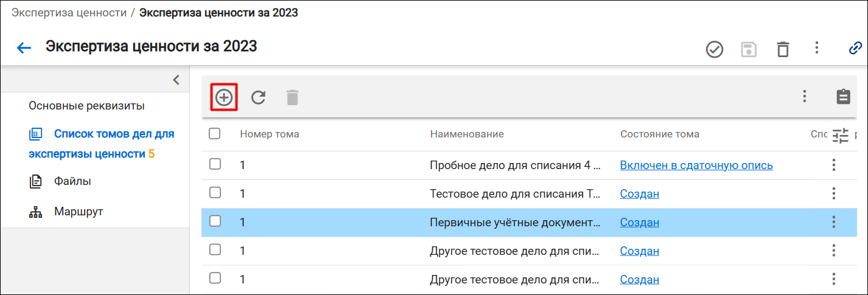Click the approve checkmark circle icon
This screenshot has width=868, height=295.
[x=714, y=49]
